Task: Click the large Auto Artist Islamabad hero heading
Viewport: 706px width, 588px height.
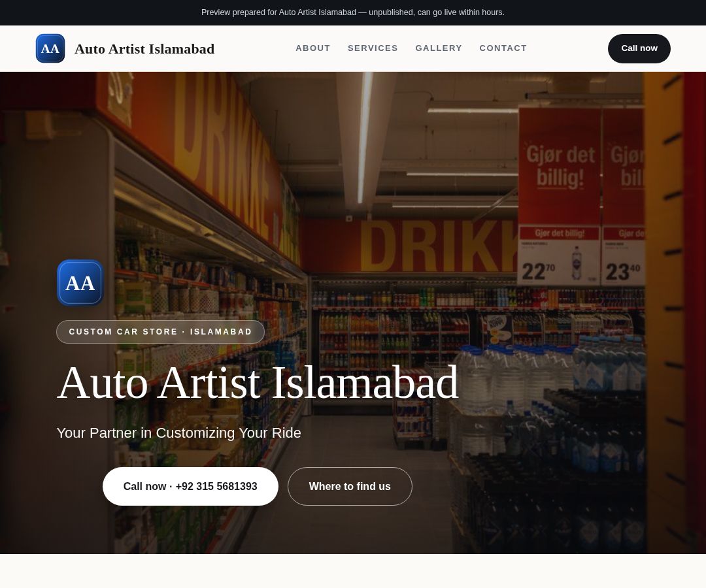Action: 258,383
